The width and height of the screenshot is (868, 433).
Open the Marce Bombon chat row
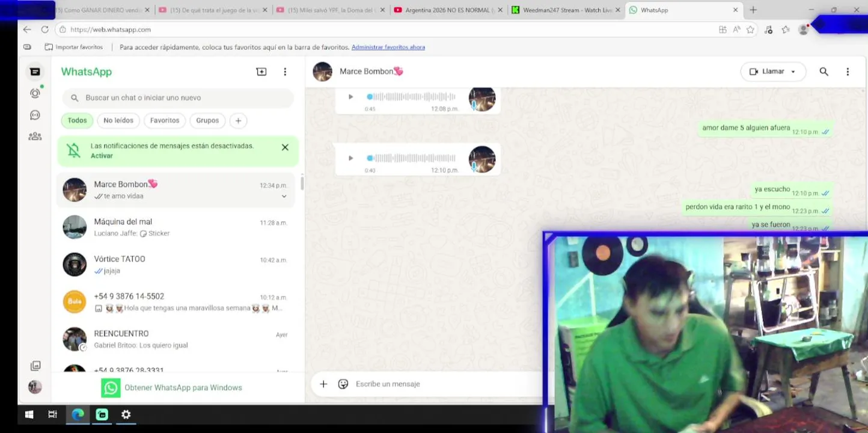176,190
